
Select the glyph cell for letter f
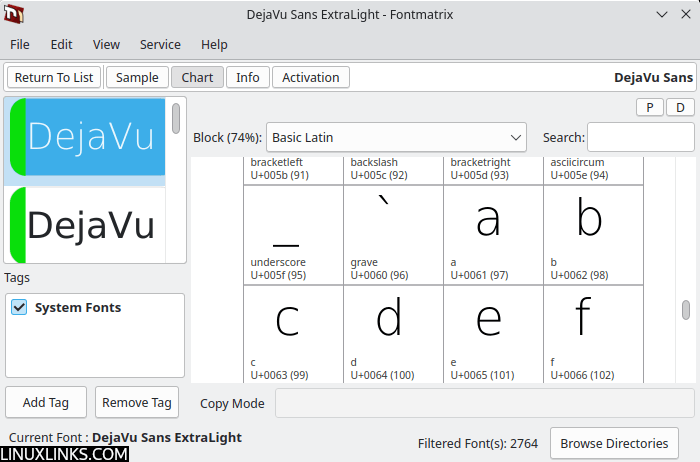(x=593, y=334)
